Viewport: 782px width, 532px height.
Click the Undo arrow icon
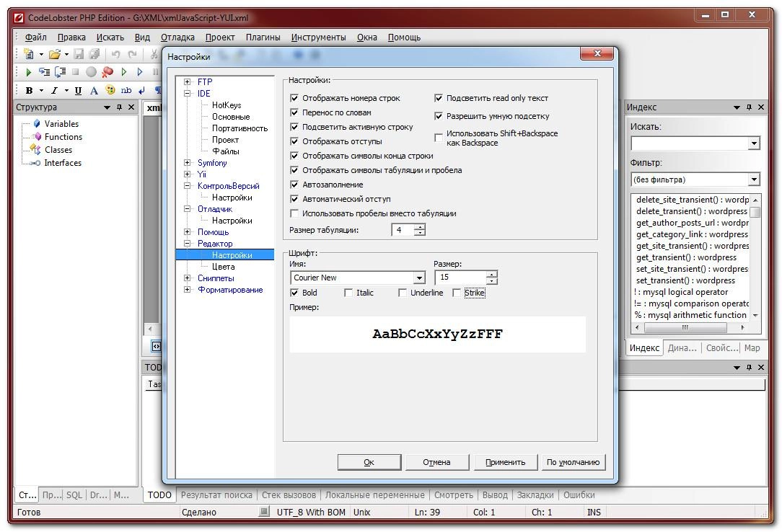[x=115, y=54]
